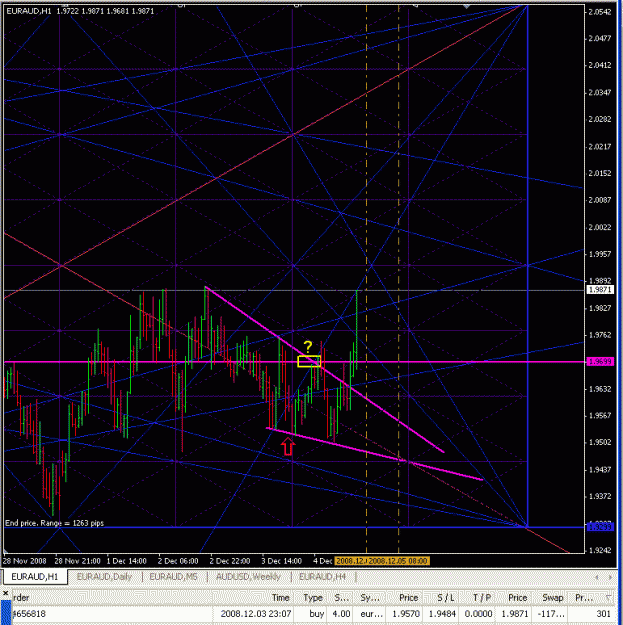Click the 1.9871 current price label on price axis

click(x=600, y=290)
